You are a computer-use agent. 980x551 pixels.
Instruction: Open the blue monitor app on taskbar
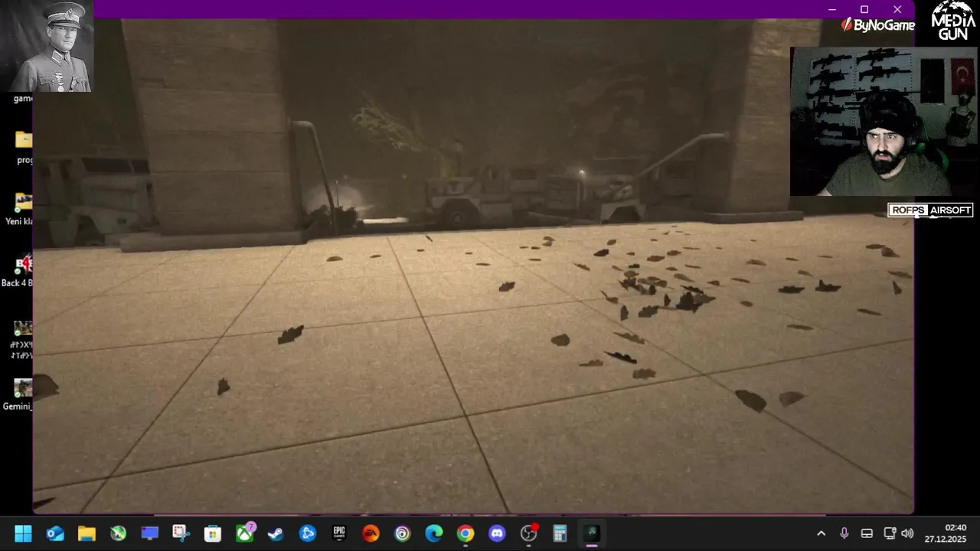pyautogui.click(x=149, y=533)
